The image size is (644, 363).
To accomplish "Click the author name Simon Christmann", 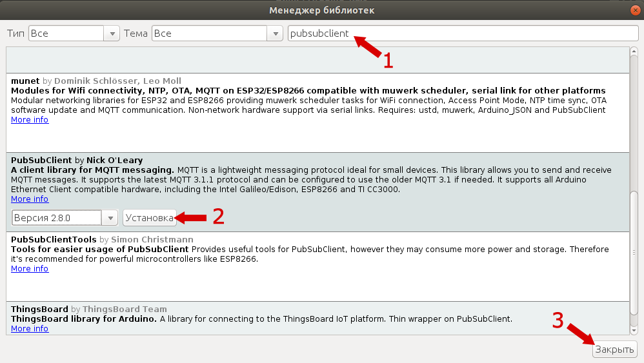I will pyautogui.click(x=152, y=240).
